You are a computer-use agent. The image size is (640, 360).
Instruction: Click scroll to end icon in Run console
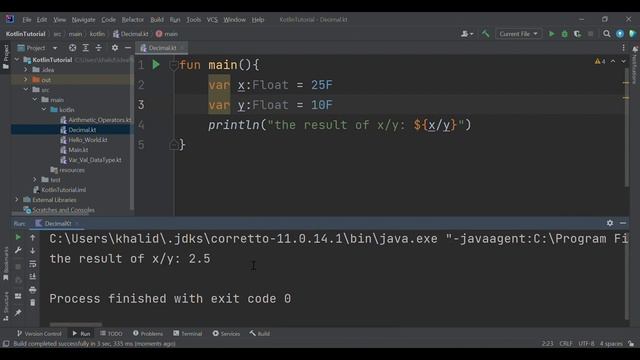coord(33,277)
